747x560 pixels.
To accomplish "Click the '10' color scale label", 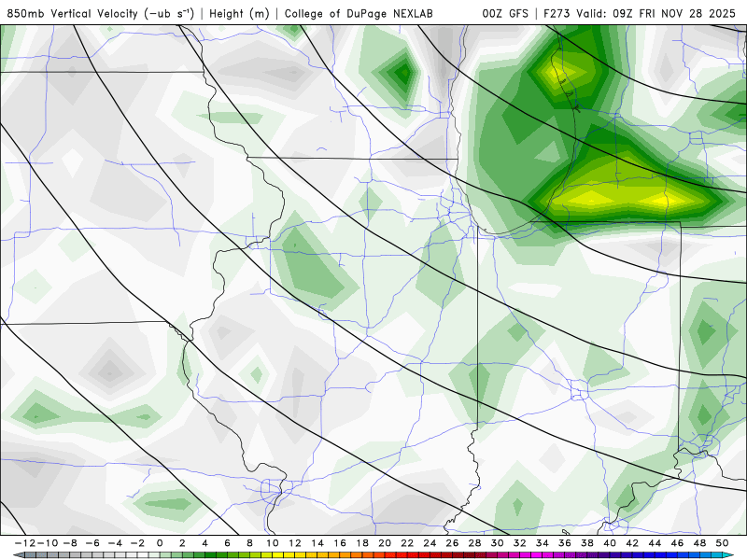I will (x=272, y=543).
